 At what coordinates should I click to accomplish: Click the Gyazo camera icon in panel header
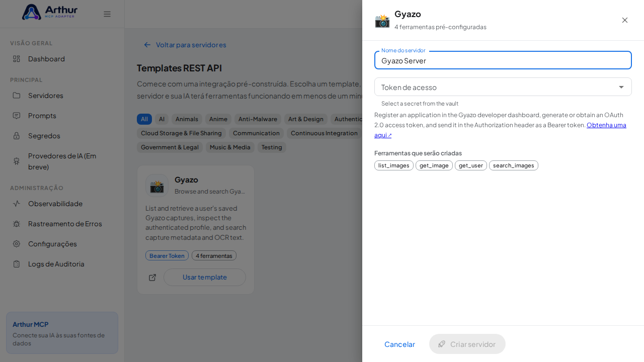pos(382,21)
